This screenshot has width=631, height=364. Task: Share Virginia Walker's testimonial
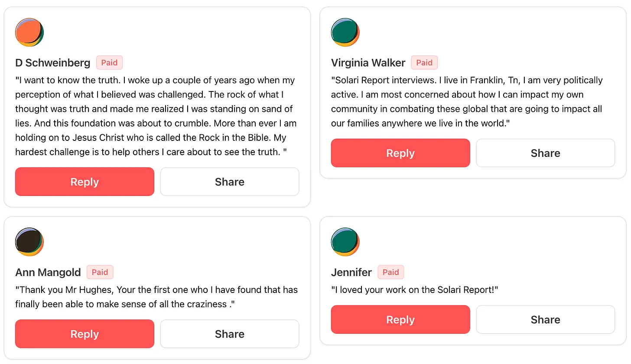pyautogui.click(x=545, y=153)
